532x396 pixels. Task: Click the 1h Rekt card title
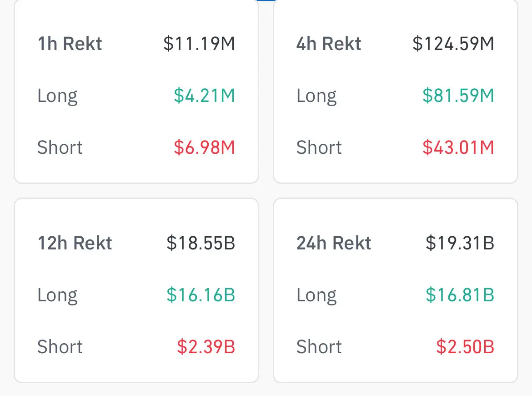pos(70,44)
